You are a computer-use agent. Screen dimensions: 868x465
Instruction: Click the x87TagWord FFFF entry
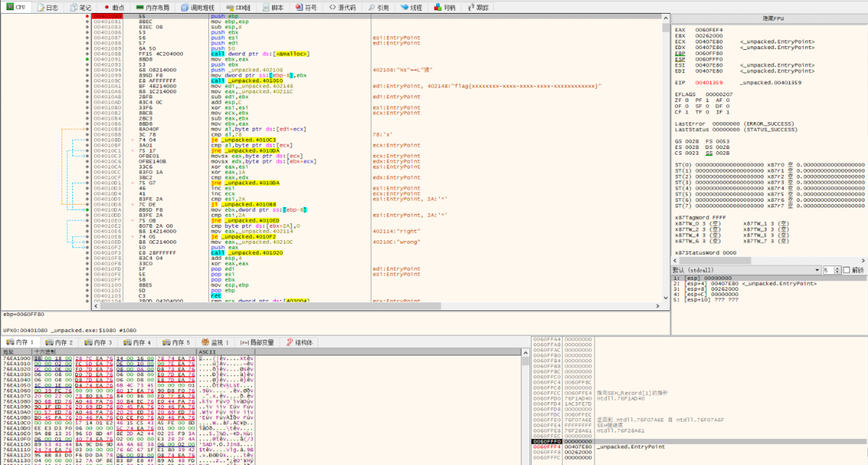click(697, 216)
